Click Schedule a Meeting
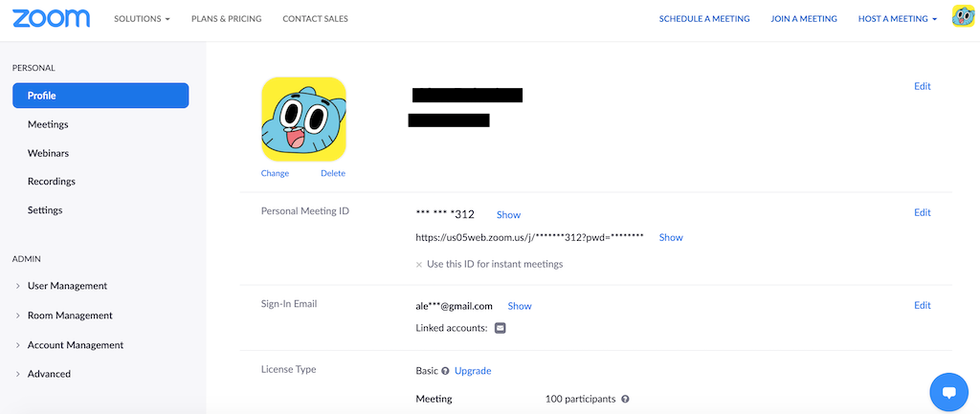This screenshot has height=414, width=980. pos(704,19)
